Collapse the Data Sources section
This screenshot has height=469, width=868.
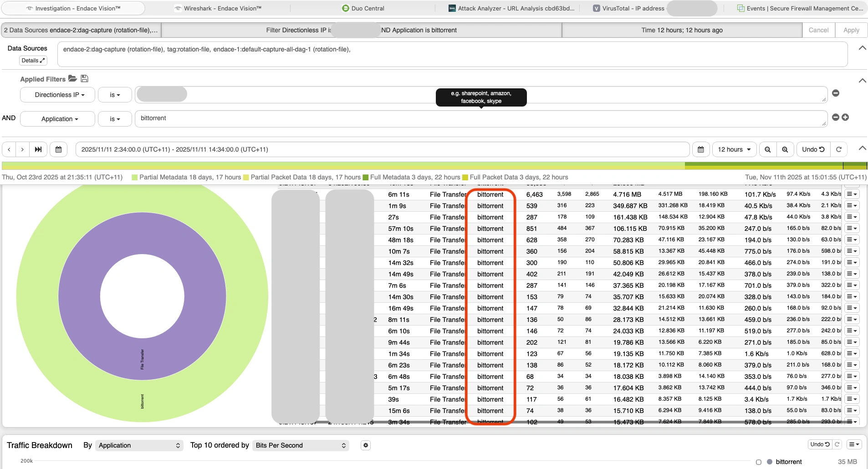pyautogui.click(x=862, y=48)
